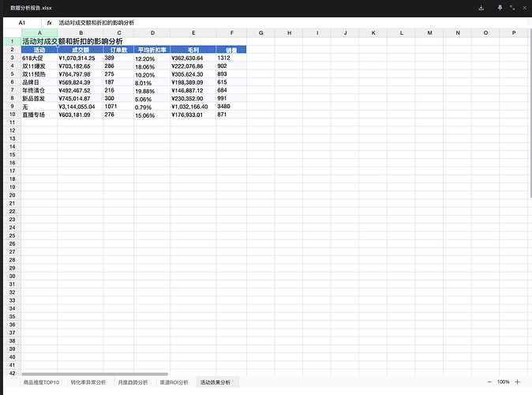Click the 平均折扣率 heading cell
This screenshot has width=532, height=395.
coord(152,50)
